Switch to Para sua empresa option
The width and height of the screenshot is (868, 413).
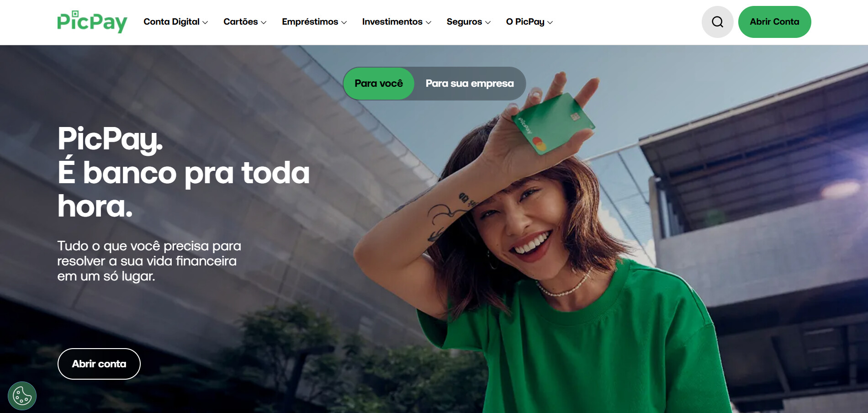click(470, 84)
